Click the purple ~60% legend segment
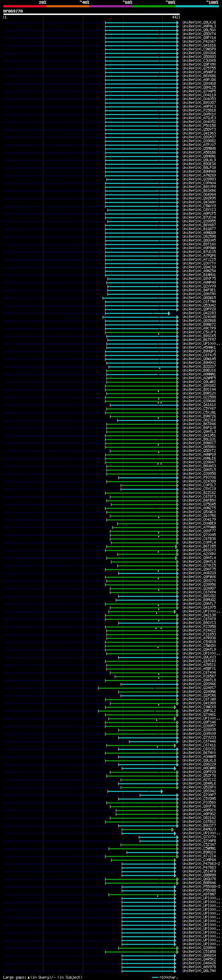The height and width of the screenshot is (980, 222). (x=111, y=6)
